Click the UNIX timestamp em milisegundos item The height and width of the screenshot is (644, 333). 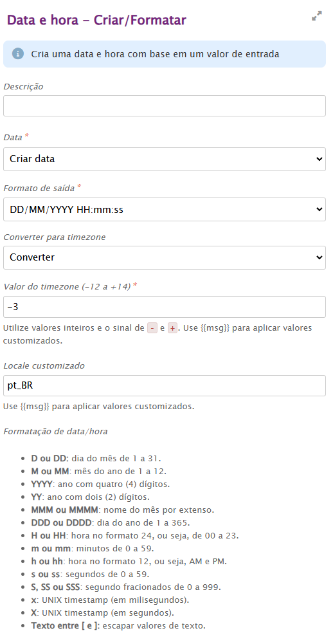point(110,600)
